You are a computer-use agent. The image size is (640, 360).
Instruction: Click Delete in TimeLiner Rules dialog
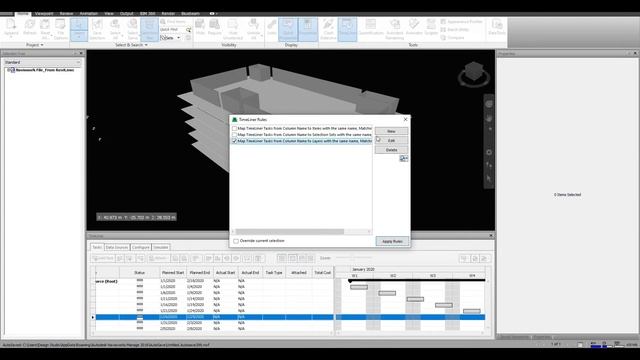[x=391, y=150]
